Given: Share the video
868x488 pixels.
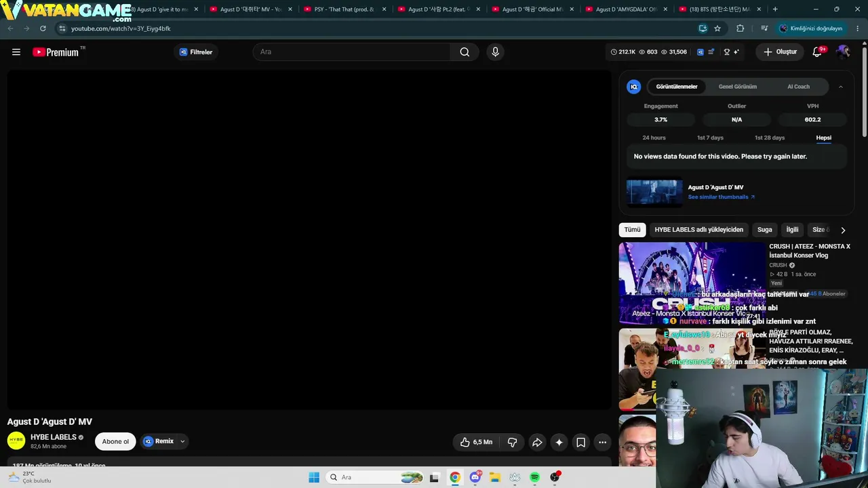Looking at the screenshot, I should [537, 443].
